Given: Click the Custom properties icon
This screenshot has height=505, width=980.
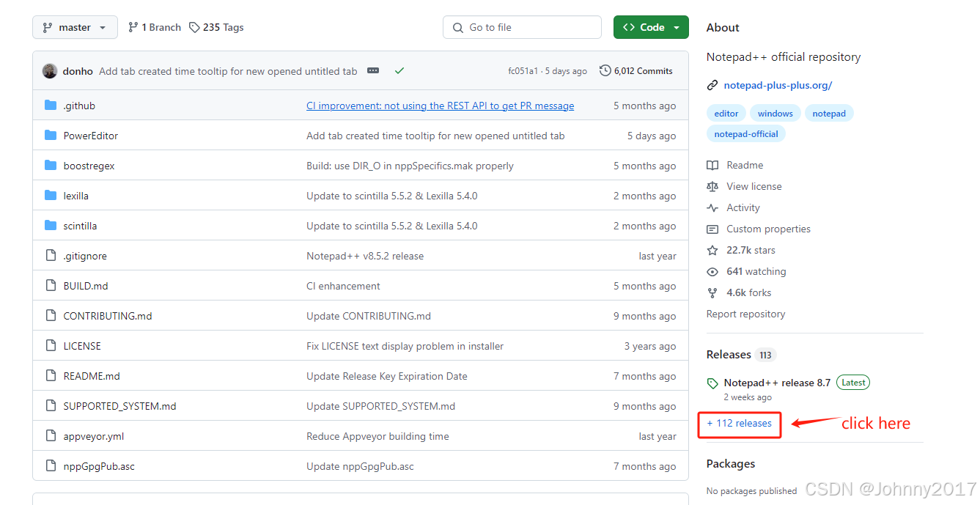Looking at the screenshot, I should (x=712, y=229).
